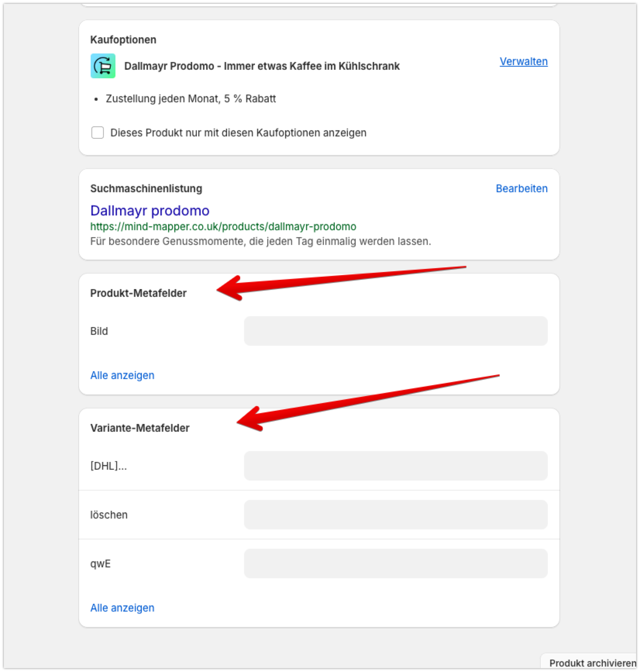Click the mind-mapper.co.uk product URL
This screenshot has width=640, height=672.
pos(223,226)
